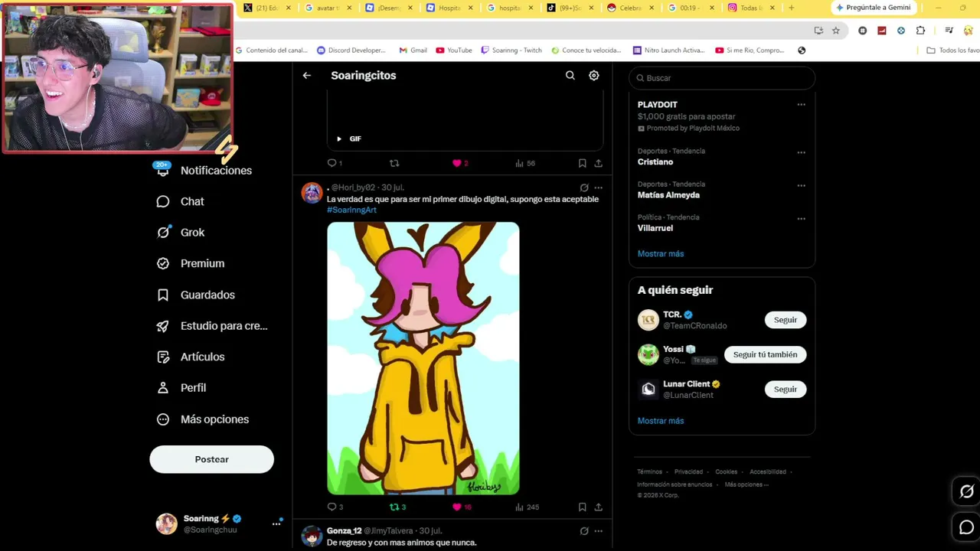Image resolution: width=980 pixels, height=551 pixels.
Task: Switch to the TikTok browser tab
Action: pyautogui.click(x=570, y=8)
